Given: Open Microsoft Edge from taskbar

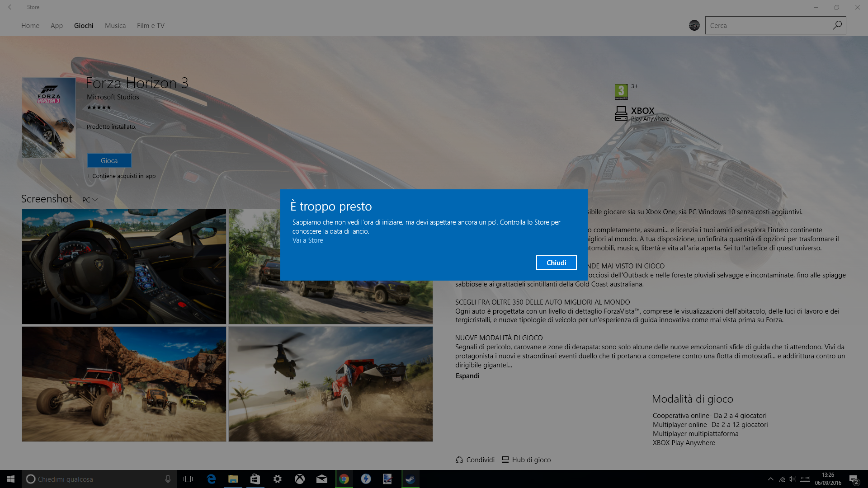Looking at the screenshot, I should (x=211, y=479).
